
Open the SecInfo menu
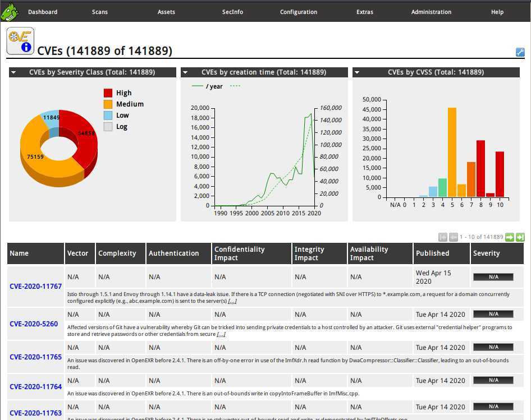232,12
